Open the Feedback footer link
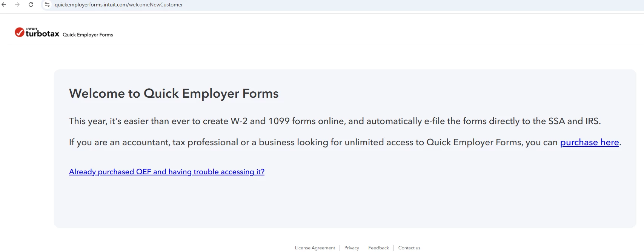This screenshot has width=644, height=252. click(379, 248)
